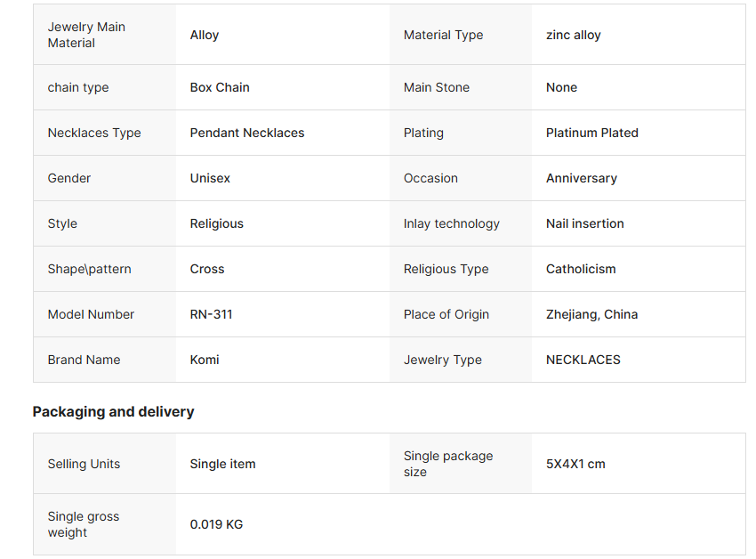Select the "Pendant Necklaces" value text
The width and height of the screenshot is (756, 559).
point(247,133)
